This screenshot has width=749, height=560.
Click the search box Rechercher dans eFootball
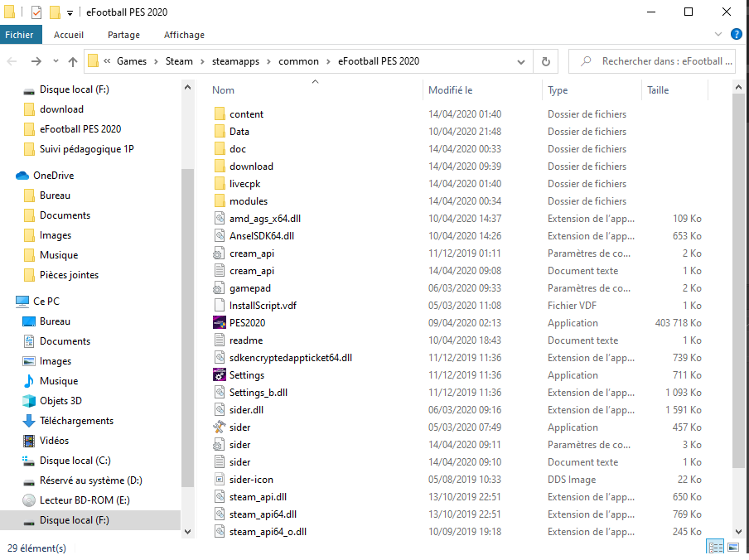pyautogui.click(x=652, y=61)
